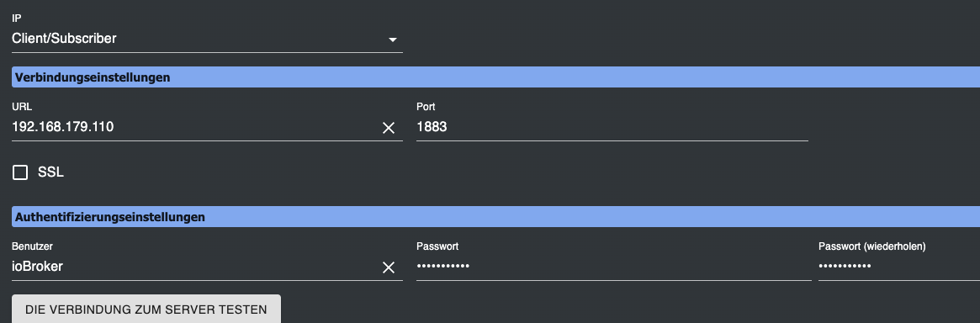Click the Benutzer label text
Viewport: 980px width, 323px height.
point(32,246)
